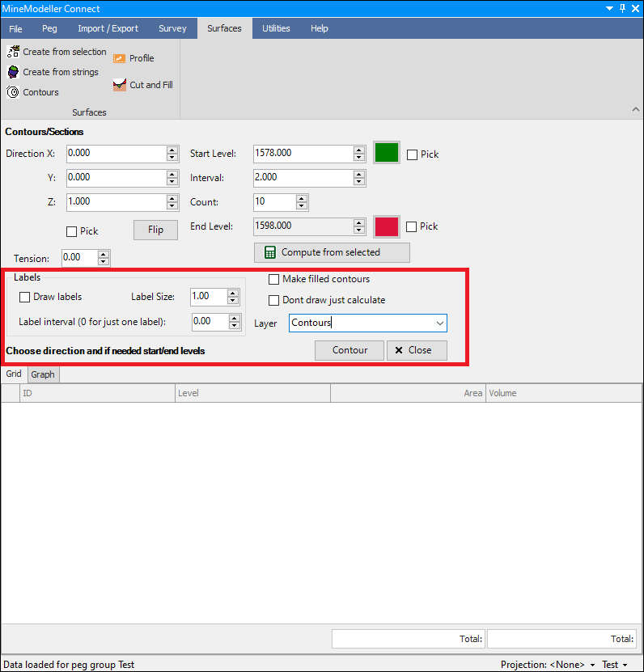The width and height of the screenshot is (644, 672).
Task: Click the Create from selection icon
Action: [13, 52]
